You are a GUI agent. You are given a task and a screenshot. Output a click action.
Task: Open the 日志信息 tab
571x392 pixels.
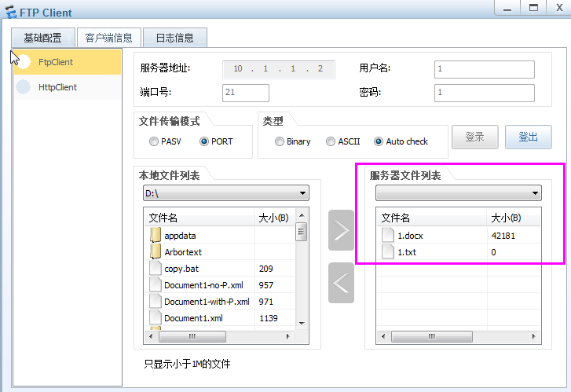tap(174, 38)
